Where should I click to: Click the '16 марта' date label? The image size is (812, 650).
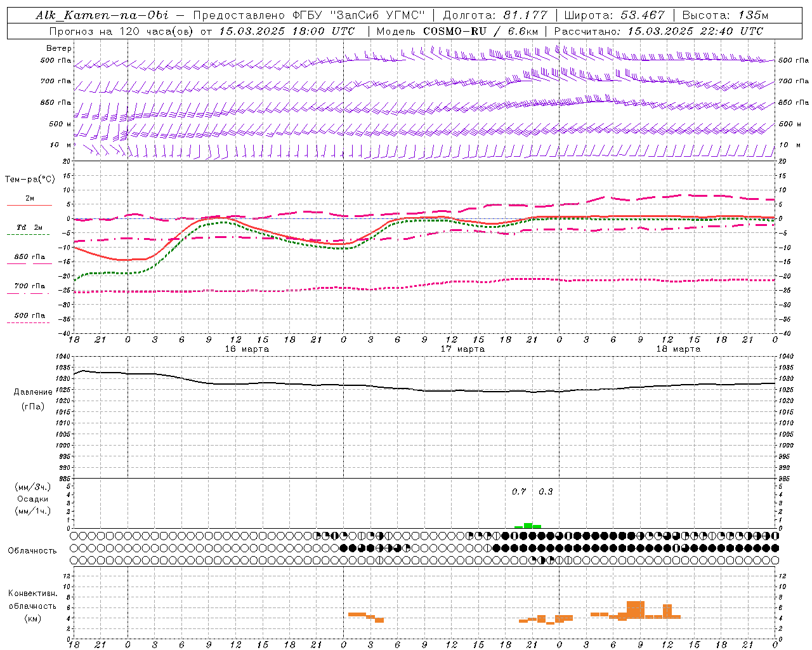point(247,349)
